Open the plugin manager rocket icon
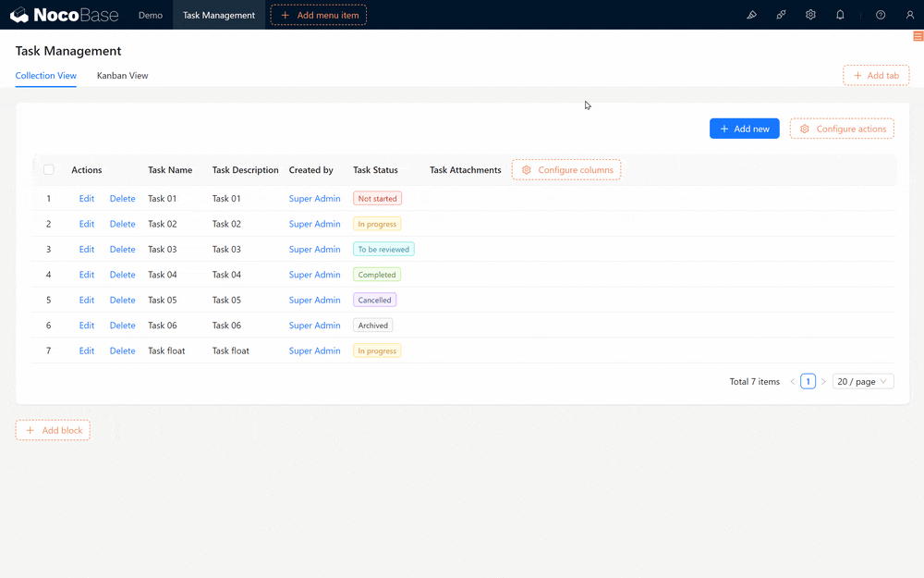The width and height of the screenshot is (924, 578). (781, 15)
